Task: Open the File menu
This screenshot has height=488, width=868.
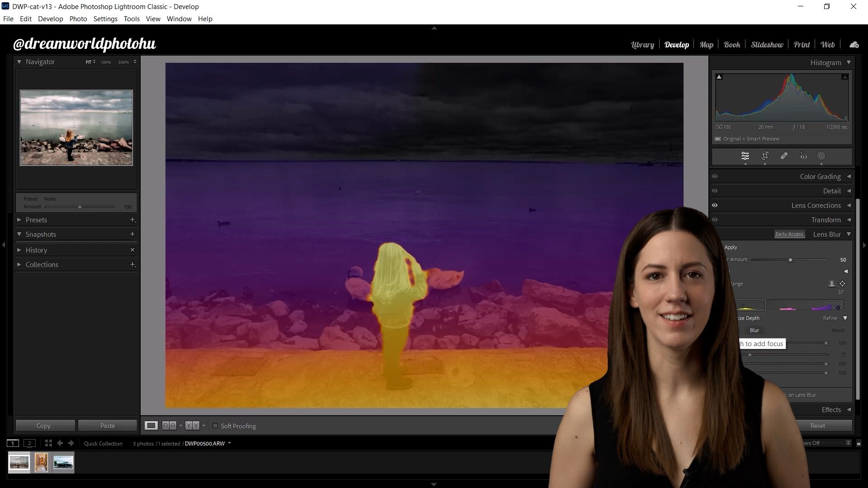Action: tap(8, 19)
